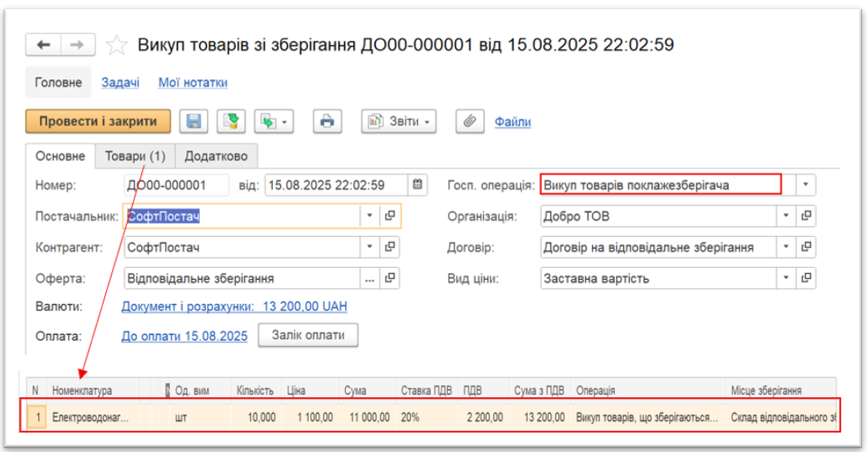The image size is (868, 452).
Task: Open the Вид ціни dropdown arrow
Action: (785, 278)
